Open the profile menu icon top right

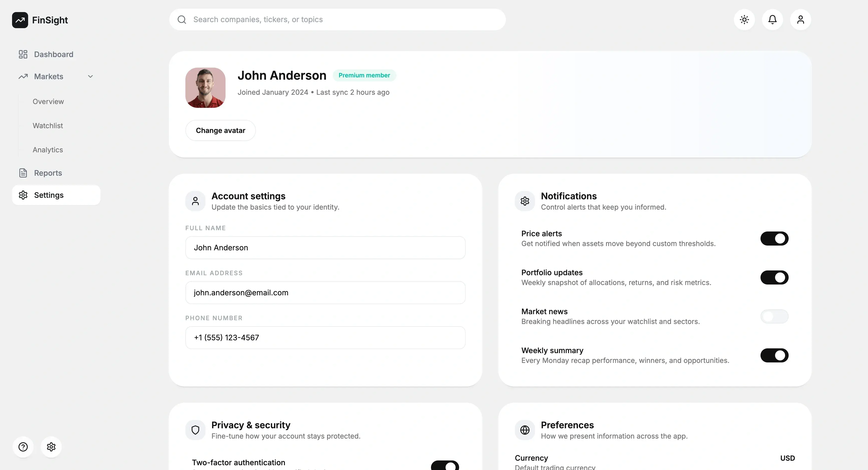point(801,20)
